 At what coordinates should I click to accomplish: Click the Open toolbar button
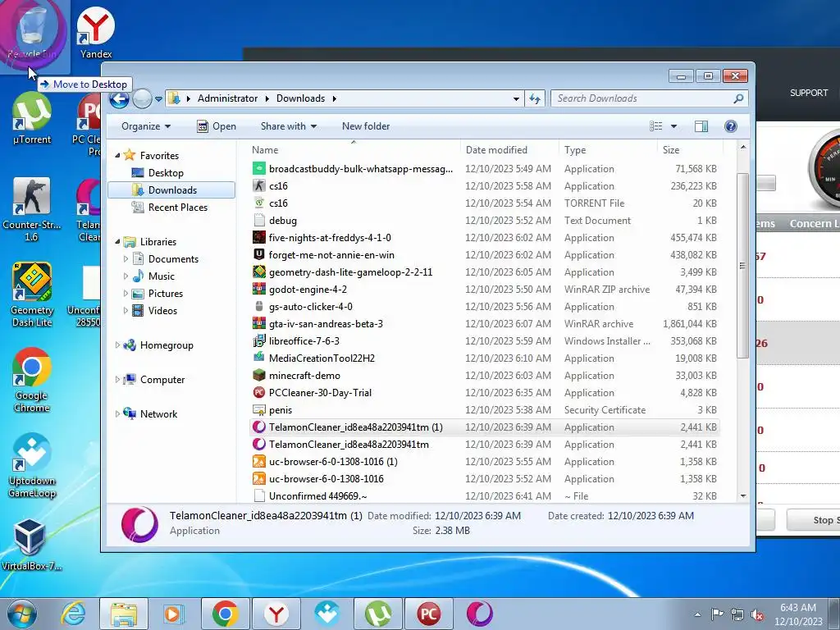[217, 126]
